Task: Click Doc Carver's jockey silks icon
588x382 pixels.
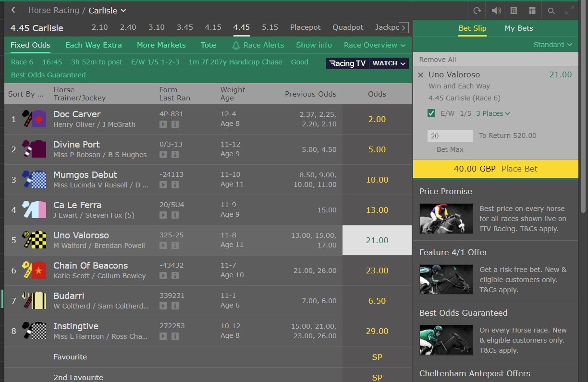Action: click(x=34, y=119)
